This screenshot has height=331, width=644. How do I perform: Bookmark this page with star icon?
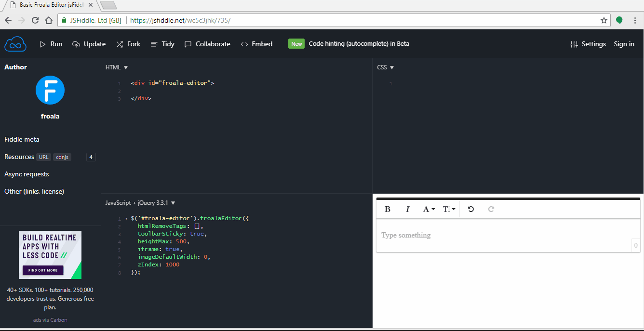click(604, 20)
